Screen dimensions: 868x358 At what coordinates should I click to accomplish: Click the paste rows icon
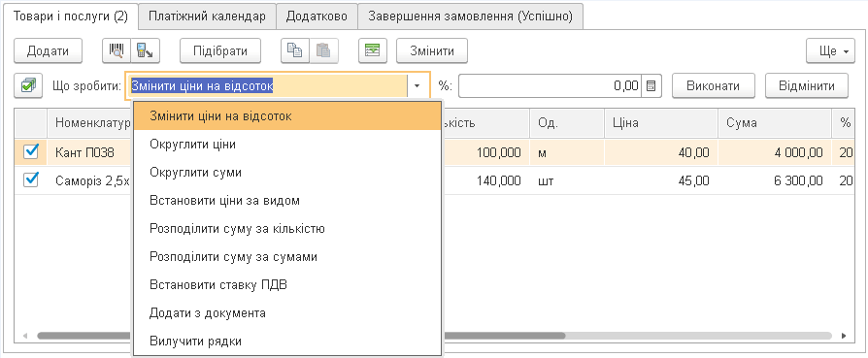pyautogui.click(x=323, y=50)
